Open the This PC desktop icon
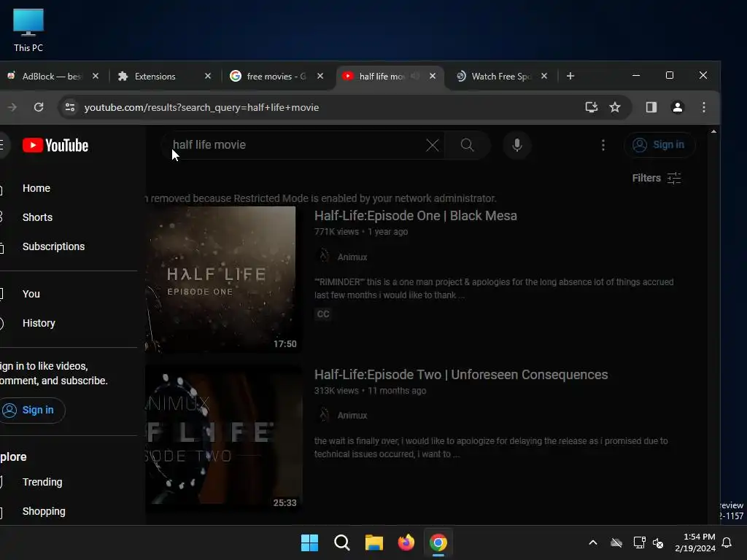The image size is (747, 560). click(28, 30)
